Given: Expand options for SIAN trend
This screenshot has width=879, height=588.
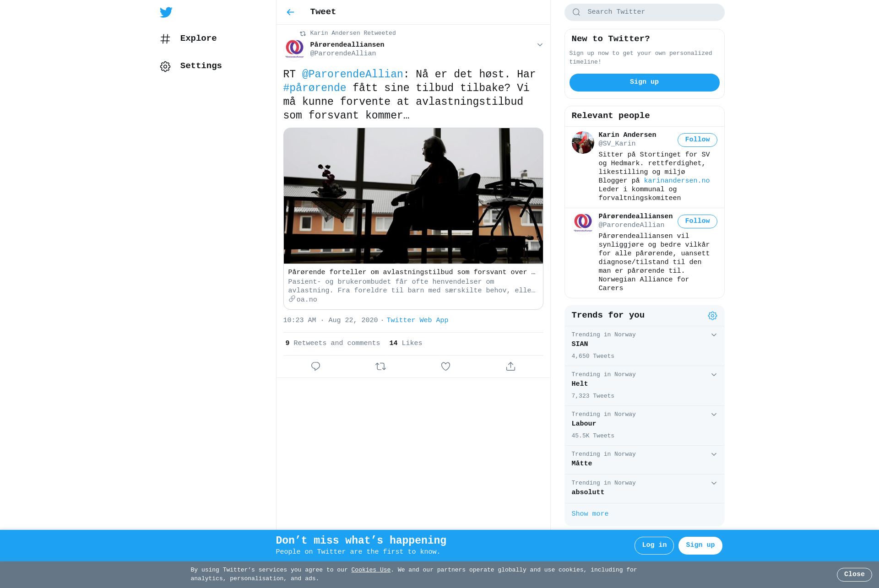Looking at the screenshot, I should pos(714,335).
